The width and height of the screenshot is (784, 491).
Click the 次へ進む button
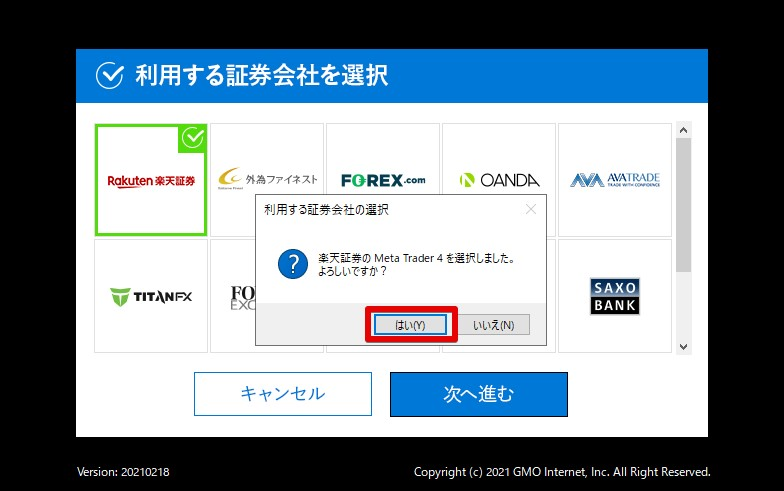tap(478, 394)
